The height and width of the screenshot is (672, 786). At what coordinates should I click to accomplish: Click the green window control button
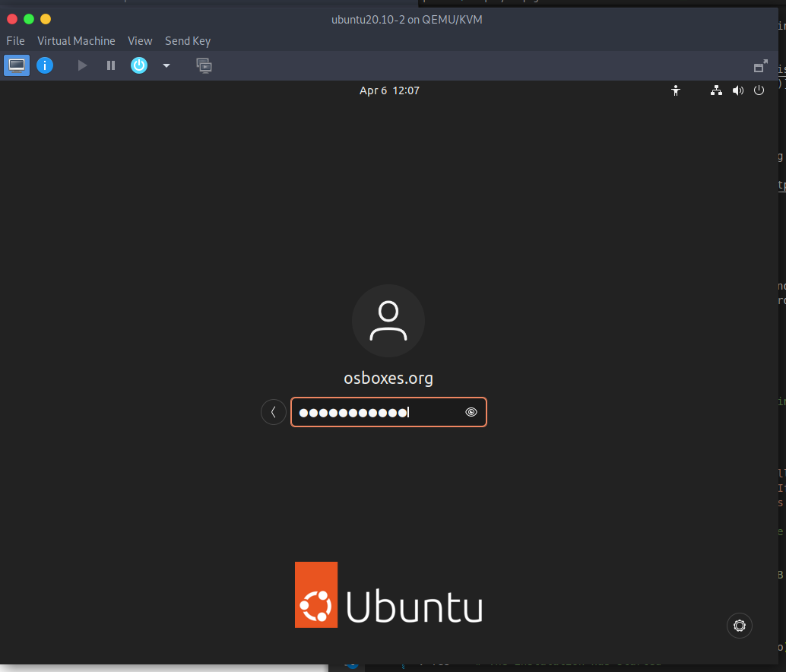pyautogui.click(x=29, y=19)
